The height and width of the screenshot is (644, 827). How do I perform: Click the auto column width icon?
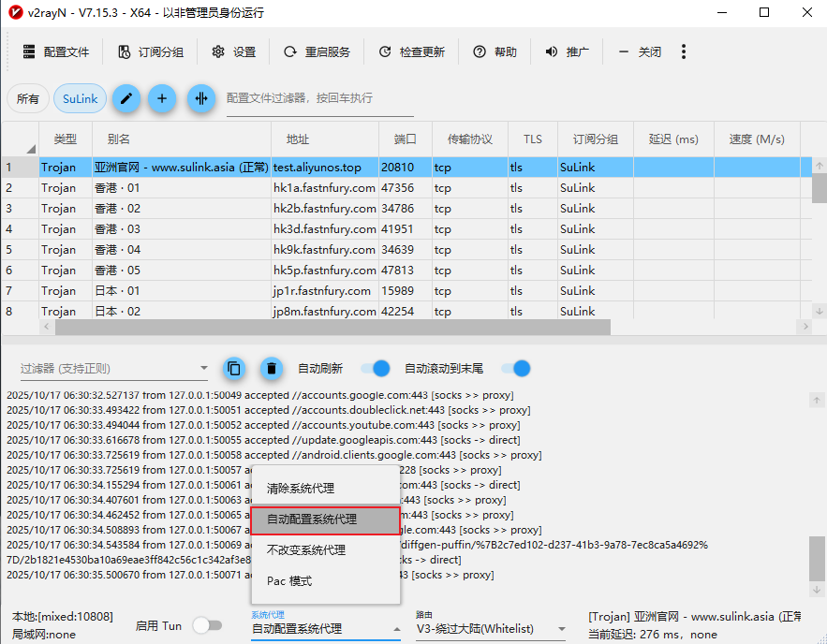pos(201,98)
